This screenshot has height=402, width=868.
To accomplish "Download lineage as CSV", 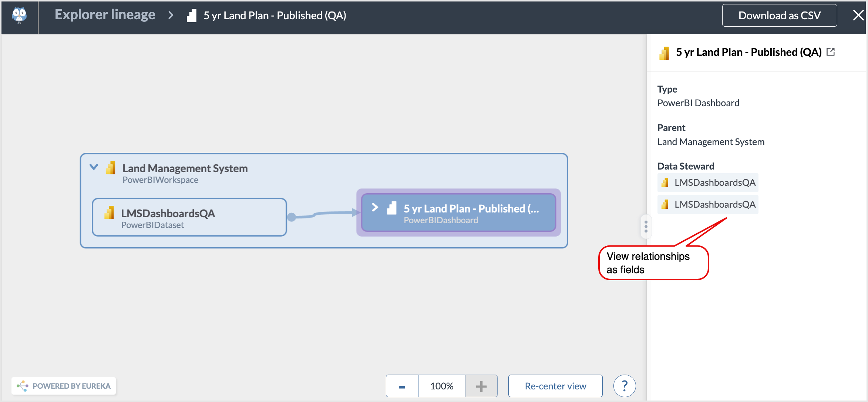I will 780,16.
